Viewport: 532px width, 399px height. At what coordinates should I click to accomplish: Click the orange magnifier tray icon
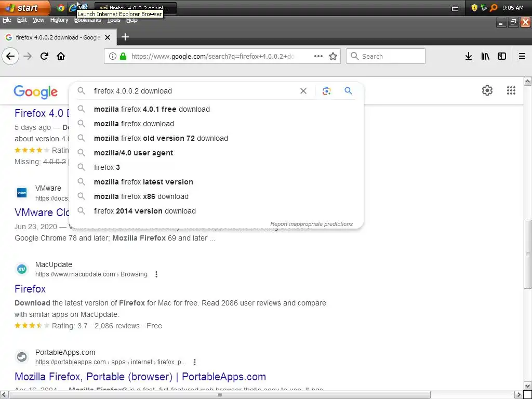[494, 8]
